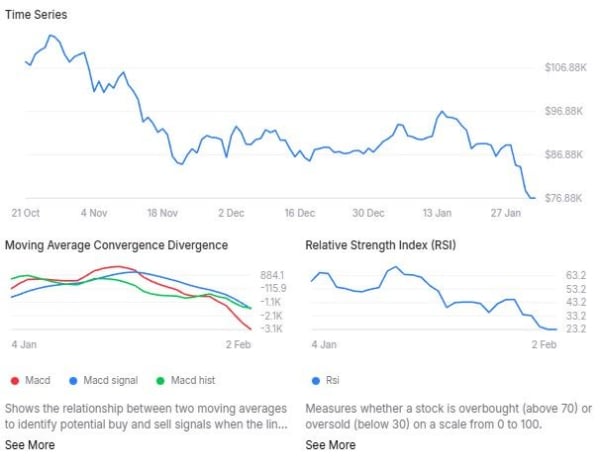Open See More under the MACD description
The image size is (600, 470).
pyautogui.click(x=30, y=445)
